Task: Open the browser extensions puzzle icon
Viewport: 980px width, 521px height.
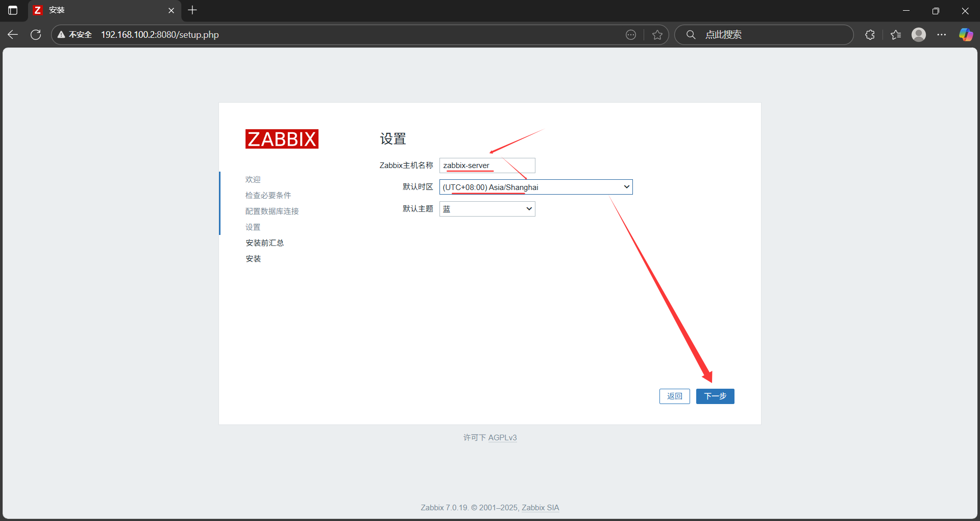Action: [870, 35]
